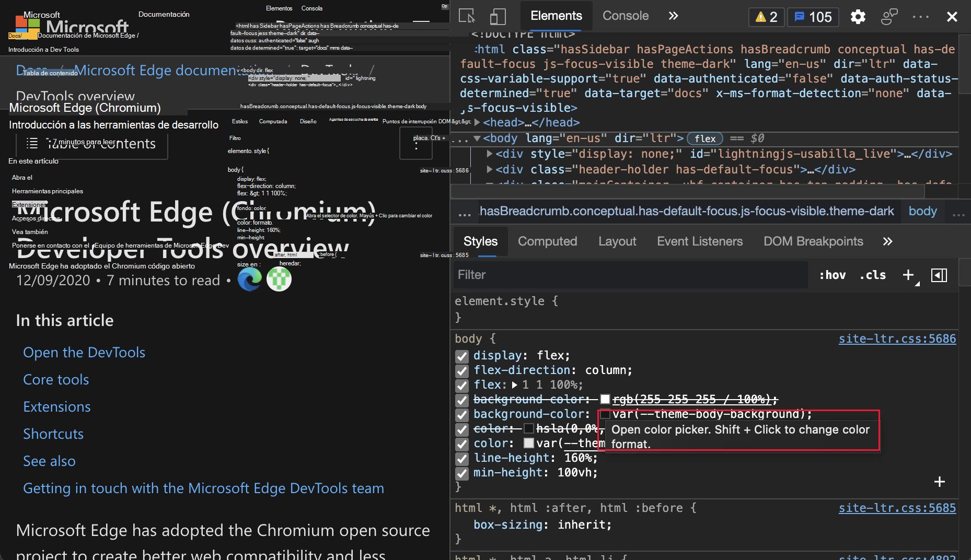Uncheck the display: flex declaration
The image size is (971, 560).
pyautogui.click(x=461, y=356)
